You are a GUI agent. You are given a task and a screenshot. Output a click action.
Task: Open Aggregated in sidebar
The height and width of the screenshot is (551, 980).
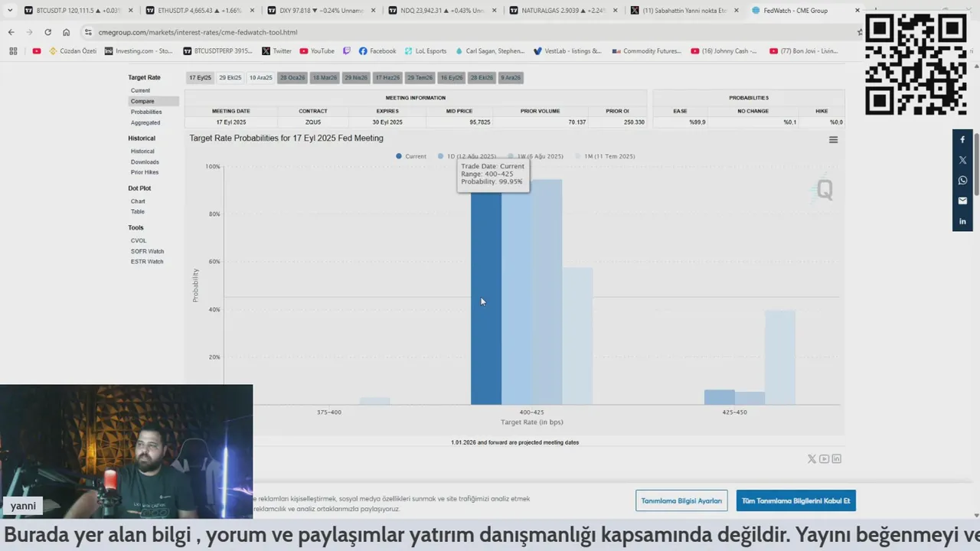145,122
